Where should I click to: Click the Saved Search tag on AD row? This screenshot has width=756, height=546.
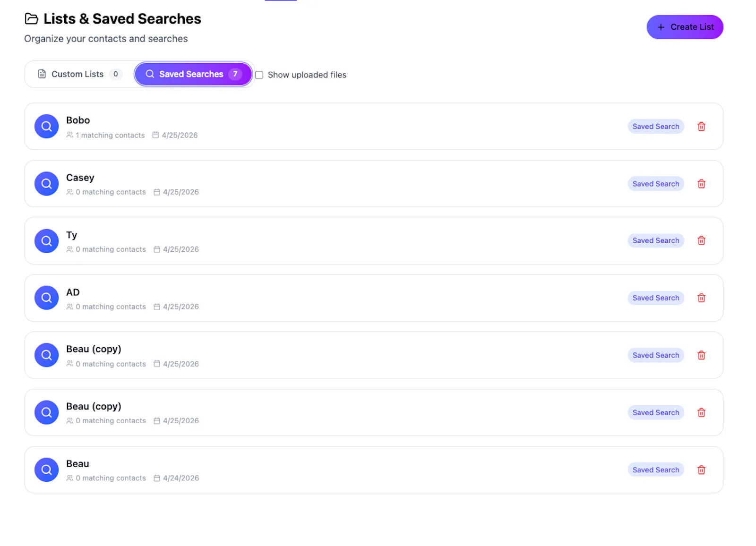tap(656, 298)
